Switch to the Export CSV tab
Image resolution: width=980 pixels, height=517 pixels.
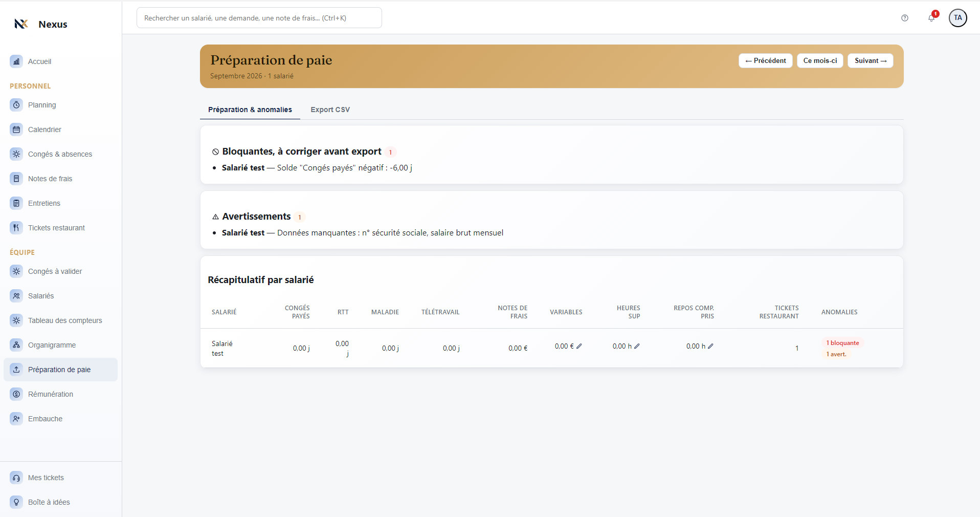click(330, 110)
